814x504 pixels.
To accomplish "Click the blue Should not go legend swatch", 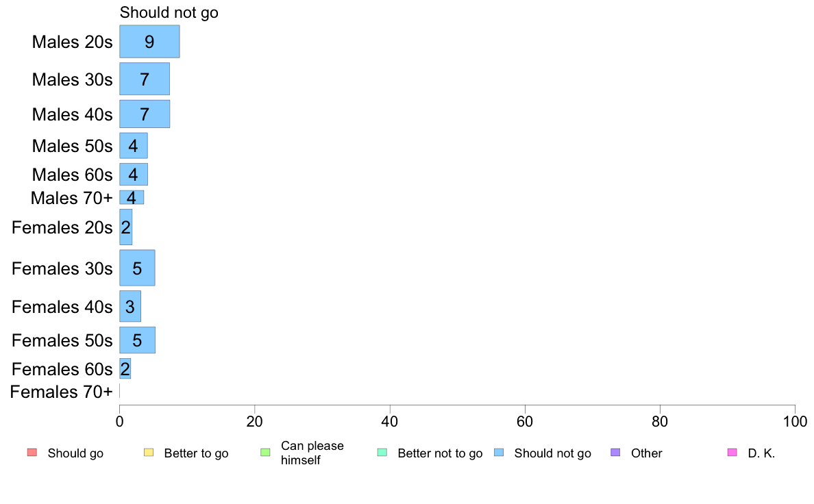I will point(499,453).
